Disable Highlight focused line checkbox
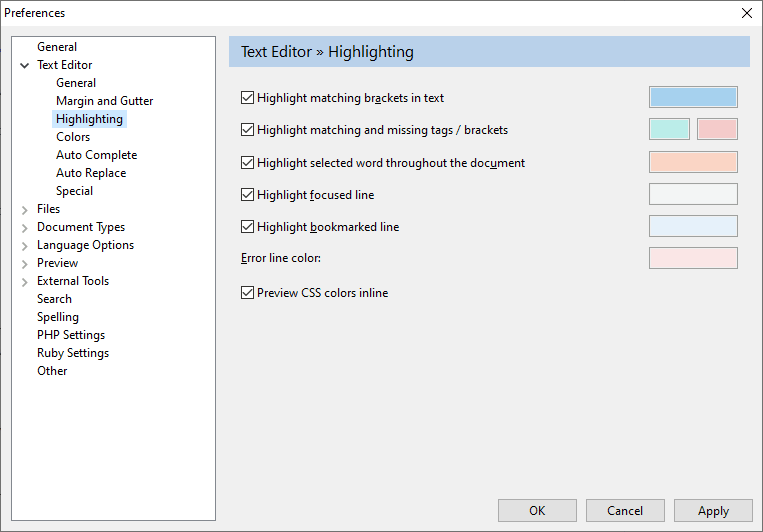Screen dimensions: 763x532 pos(248,195)
